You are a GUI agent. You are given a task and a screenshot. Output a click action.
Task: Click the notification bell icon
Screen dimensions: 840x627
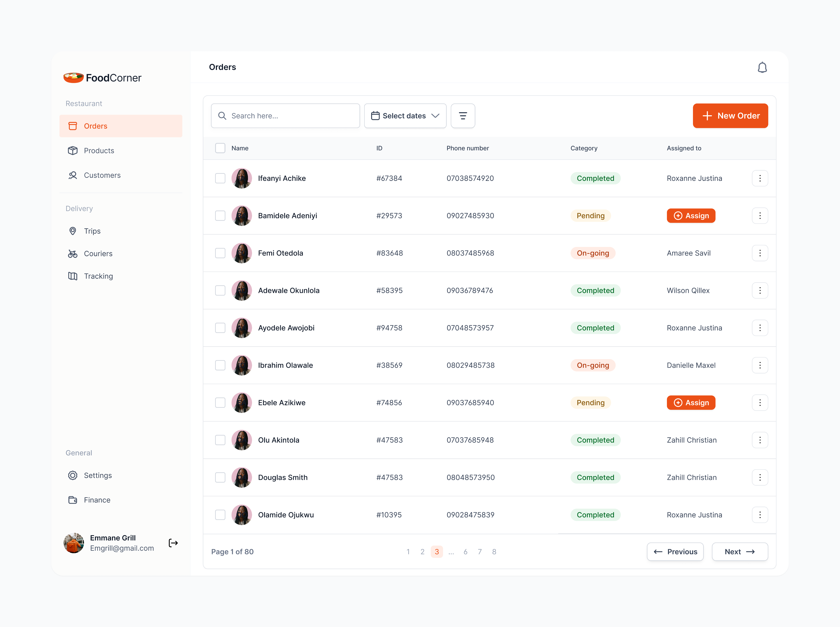pyautogui.click(x=762, y=67)
